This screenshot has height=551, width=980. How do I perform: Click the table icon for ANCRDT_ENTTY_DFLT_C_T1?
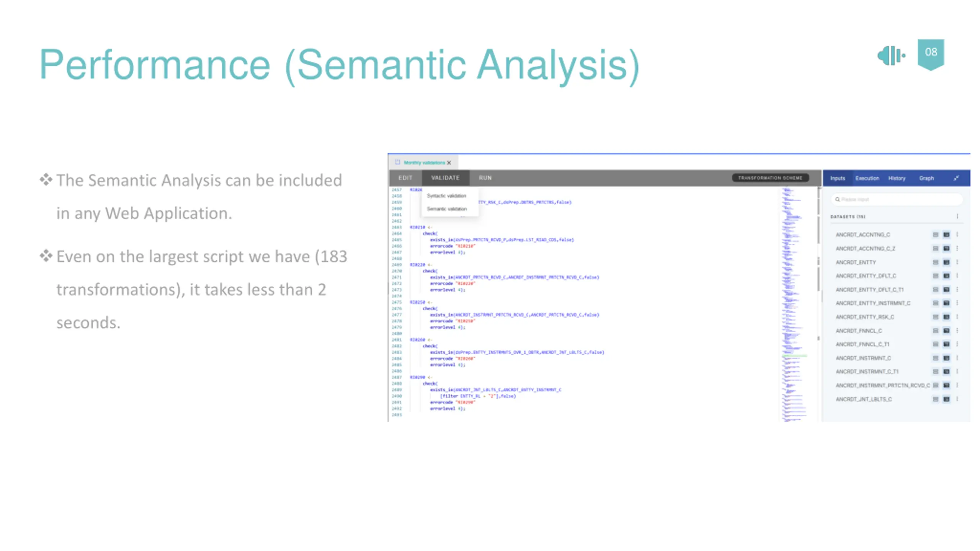935,289
